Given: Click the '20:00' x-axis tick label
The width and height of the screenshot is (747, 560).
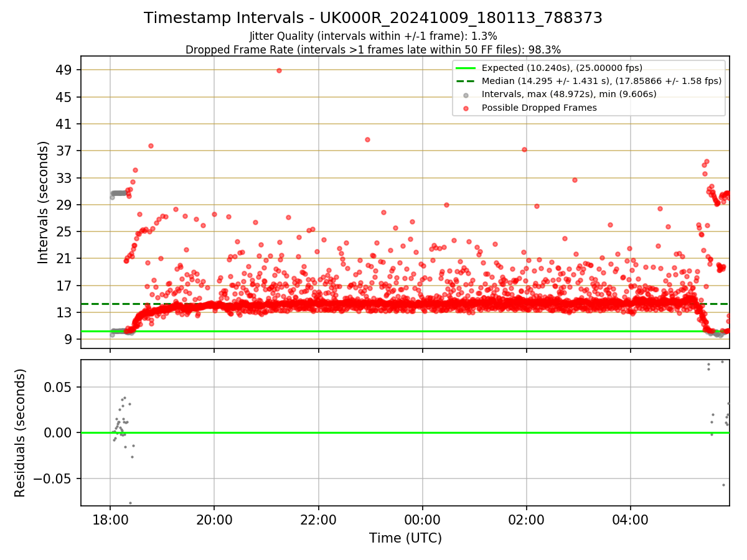Looking at the screenshot, I should click(214, 520).
